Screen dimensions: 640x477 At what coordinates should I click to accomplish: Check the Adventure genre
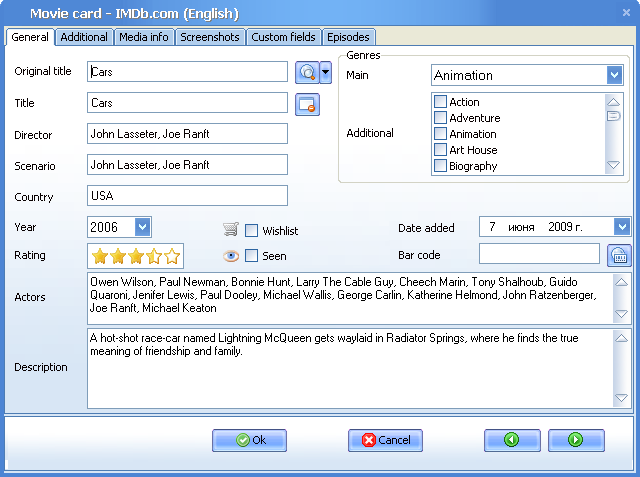pos(440,118)
